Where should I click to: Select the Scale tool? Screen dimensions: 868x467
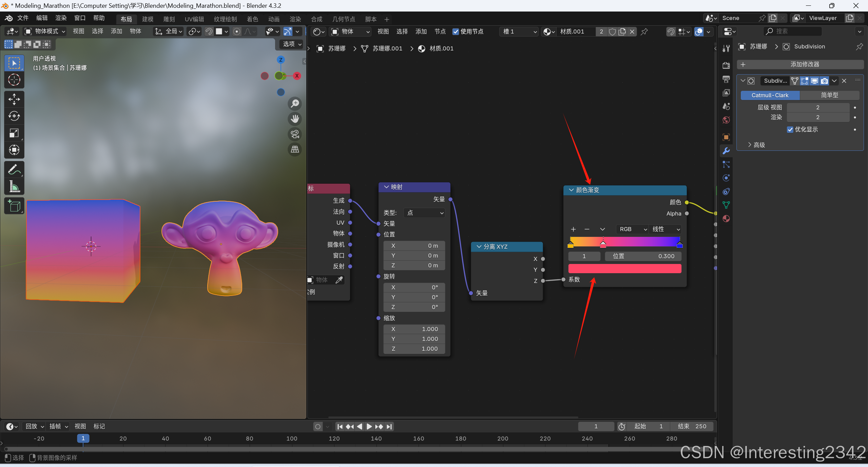[x=14, y=133]
